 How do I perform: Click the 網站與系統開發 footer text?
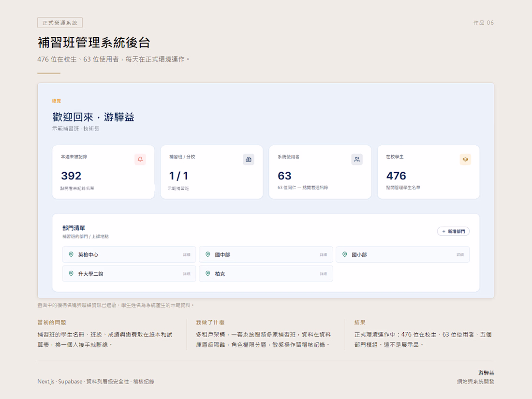click(475, 382)
